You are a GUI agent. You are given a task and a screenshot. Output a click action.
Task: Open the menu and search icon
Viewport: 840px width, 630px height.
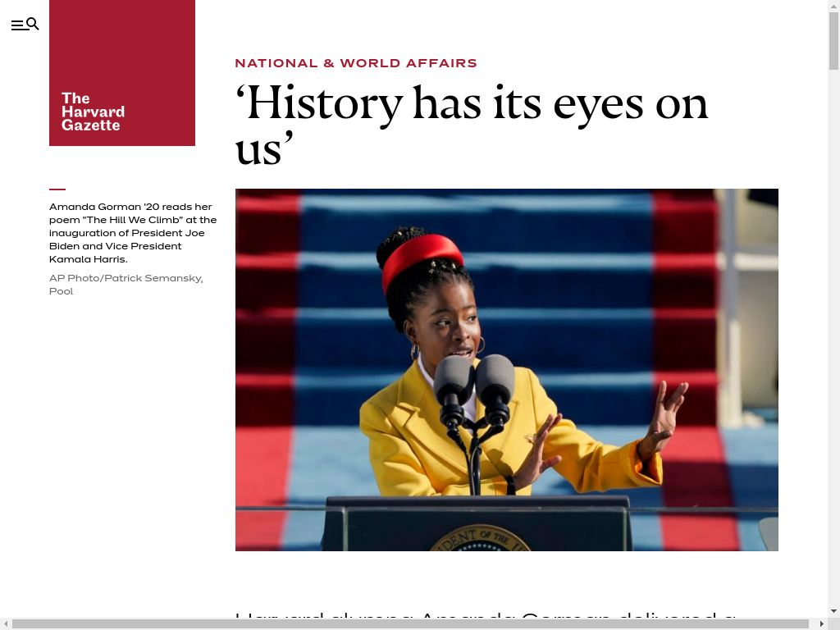coord(25,25)
